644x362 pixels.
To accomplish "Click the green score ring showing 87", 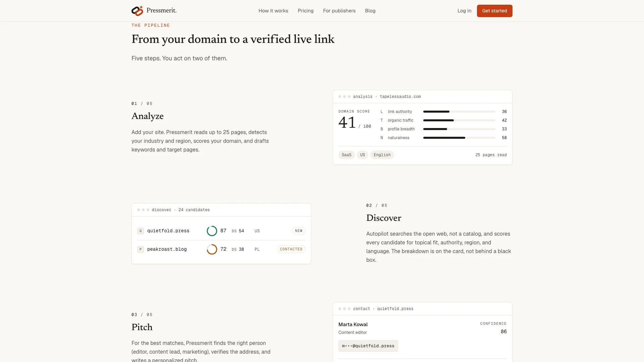I will (212, 231).
